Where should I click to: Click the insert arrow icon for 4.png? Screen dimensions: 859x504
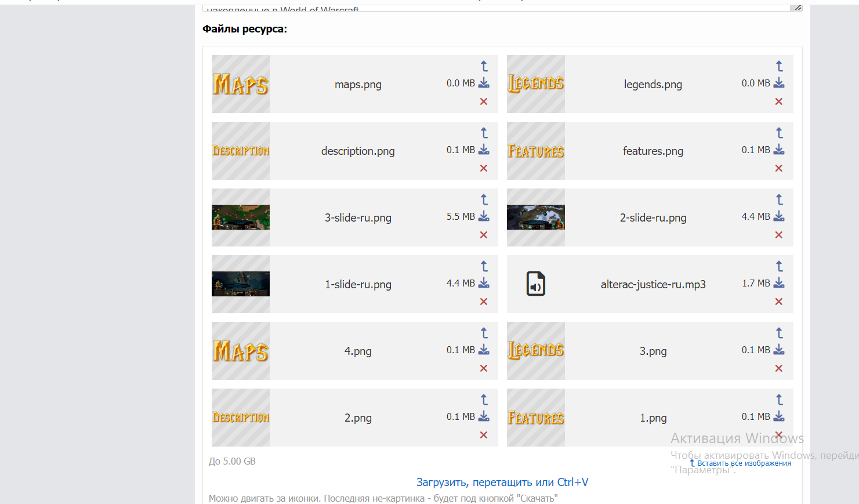pyautogui.click(x=484, y=333)
